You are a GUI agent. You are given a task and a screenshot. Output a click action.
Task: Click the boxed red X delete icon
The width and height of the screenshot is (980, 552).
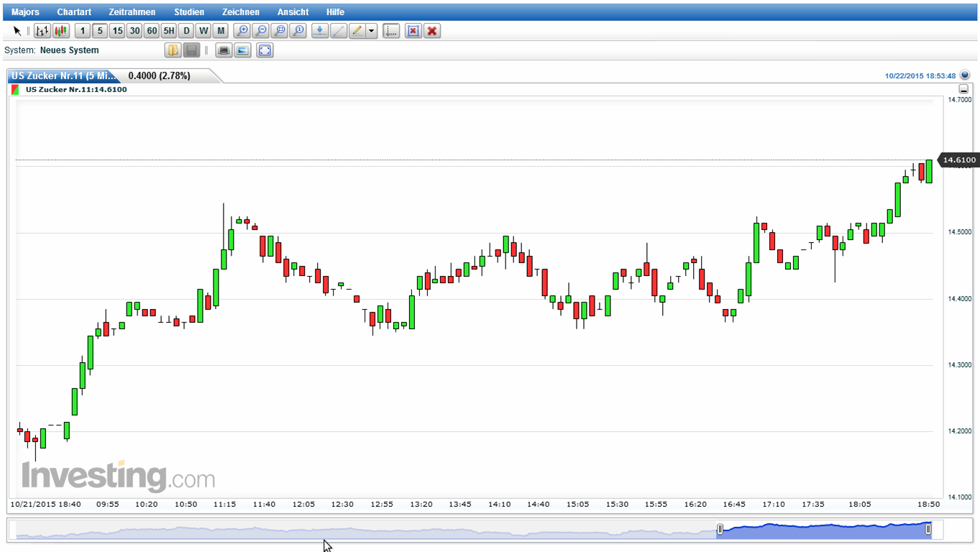click(x=413, y=31)
